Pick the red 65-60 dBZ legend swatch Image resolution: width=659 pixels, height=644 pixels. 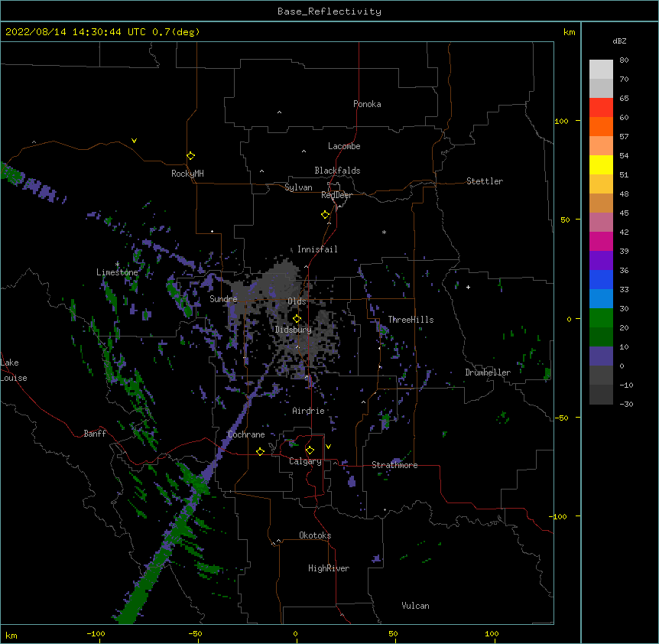601,107
